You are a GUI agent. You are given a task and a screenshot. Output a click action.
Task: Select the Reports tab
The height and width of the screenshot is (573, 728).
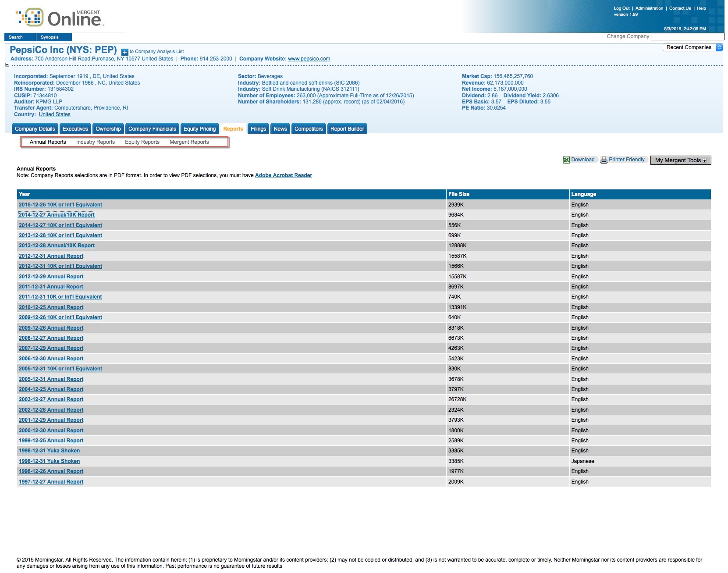(x=233, y=129)
